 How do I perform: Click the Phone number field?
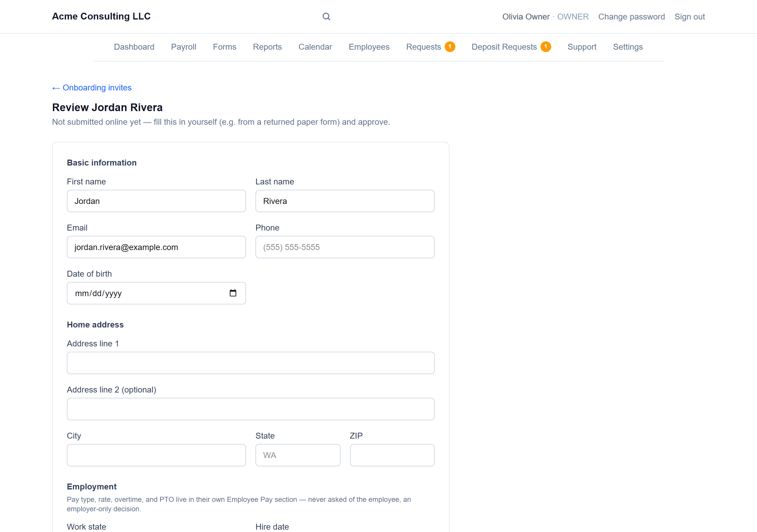point(345,247)
